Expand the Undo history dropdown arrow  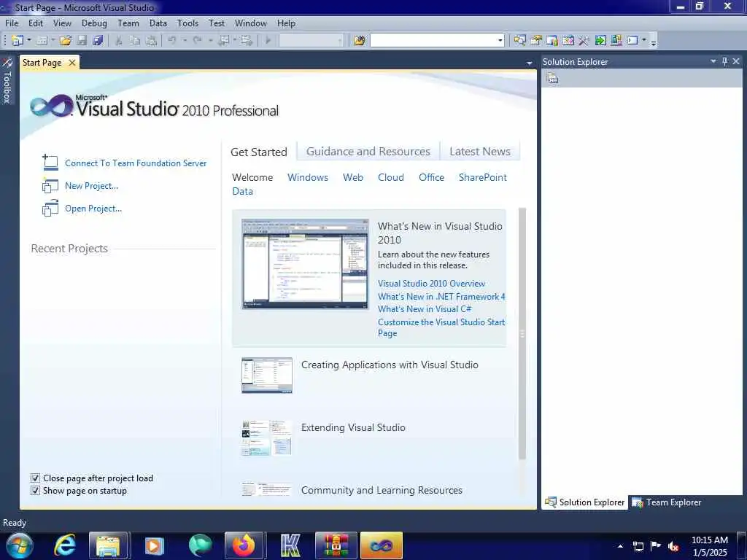(x=185, y=41)
